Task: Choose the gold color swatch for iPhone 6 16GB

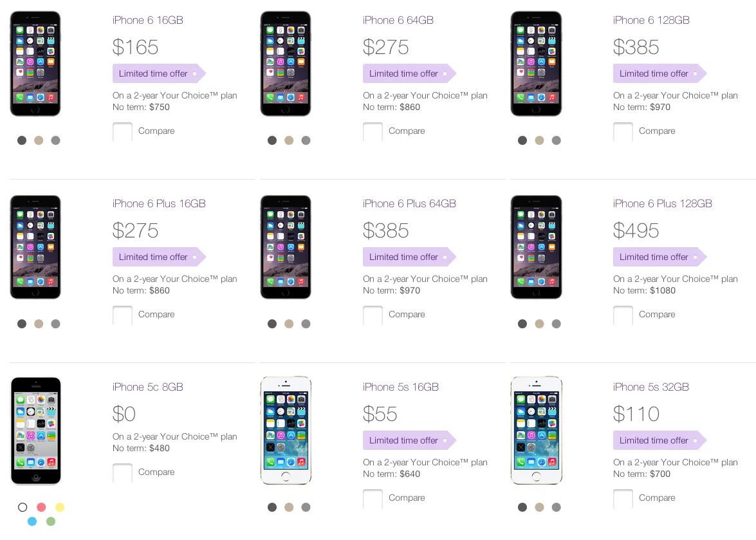Action: [39, 140]
